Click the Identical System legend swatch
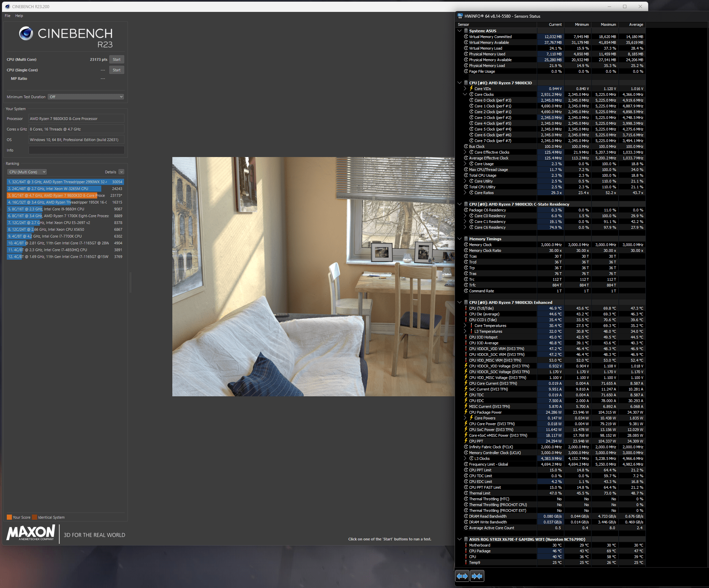This screenshot has width=709, height=588. click(34, 517)
